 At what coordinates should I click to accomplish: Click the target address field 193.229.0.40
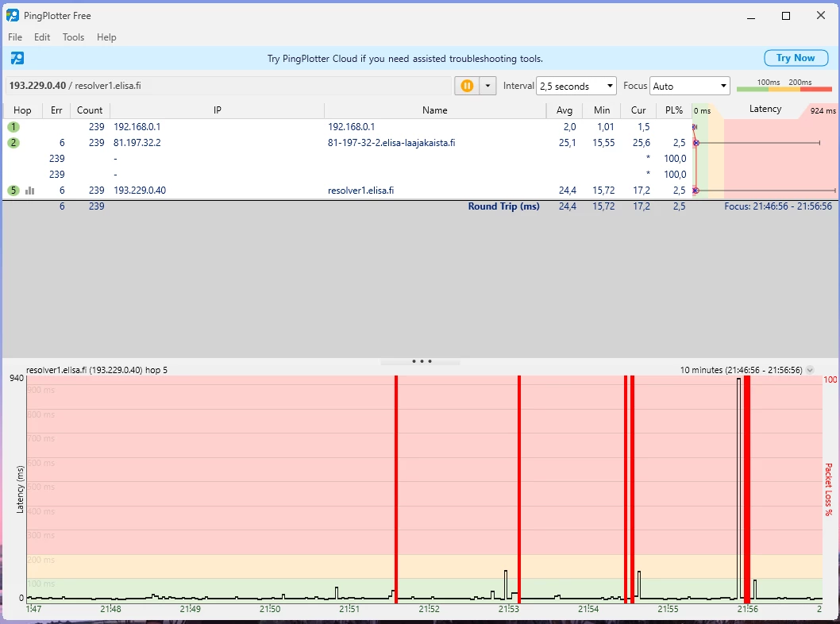[228, 86]
